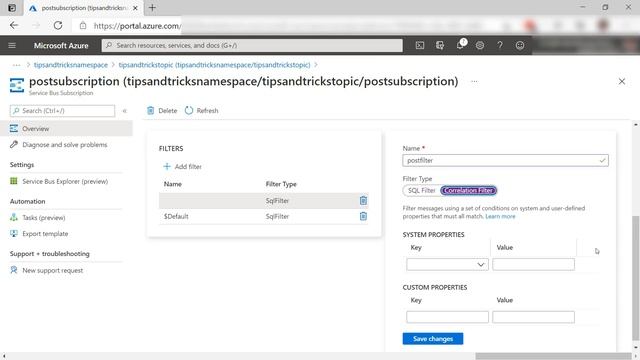
Task: Go to tipsandtrickstopic breadcrumb
Action: [x=214, y=65]
